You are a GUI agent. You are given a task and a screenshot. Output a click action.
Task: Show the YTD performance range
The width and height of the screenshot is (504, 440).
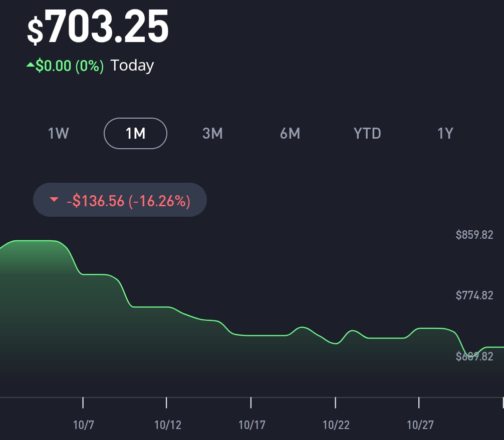pyautogui.click(x=367, y=133)
